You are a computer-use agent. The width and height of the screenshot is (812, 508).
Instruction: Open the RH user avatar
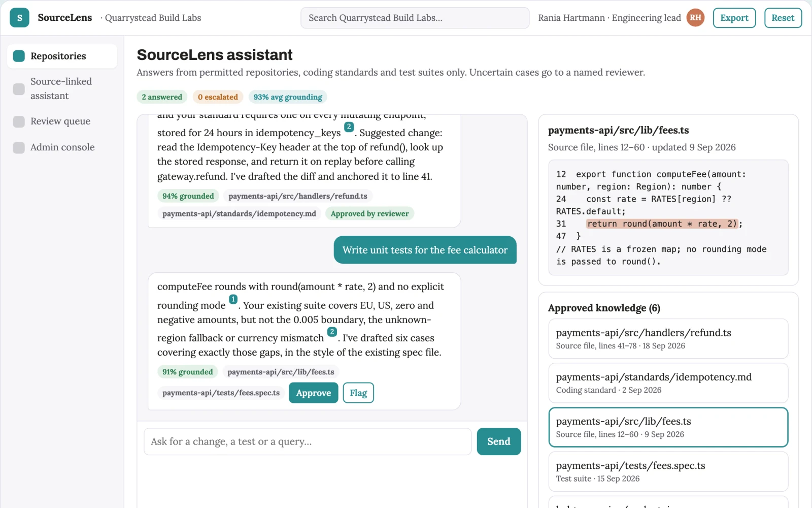click(x=695, y=18)
